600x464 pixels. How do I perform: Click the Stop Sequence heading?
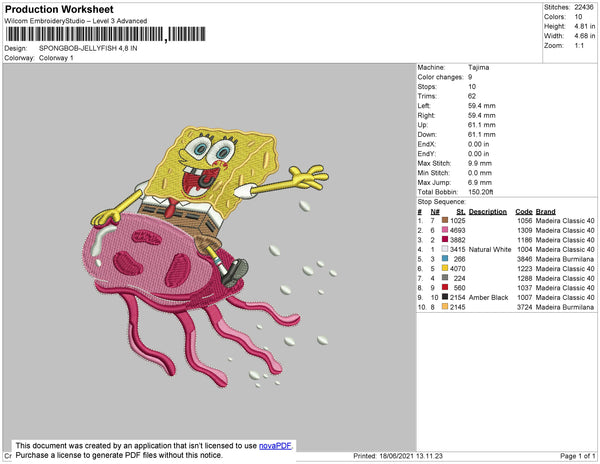(x=442, y=202)
